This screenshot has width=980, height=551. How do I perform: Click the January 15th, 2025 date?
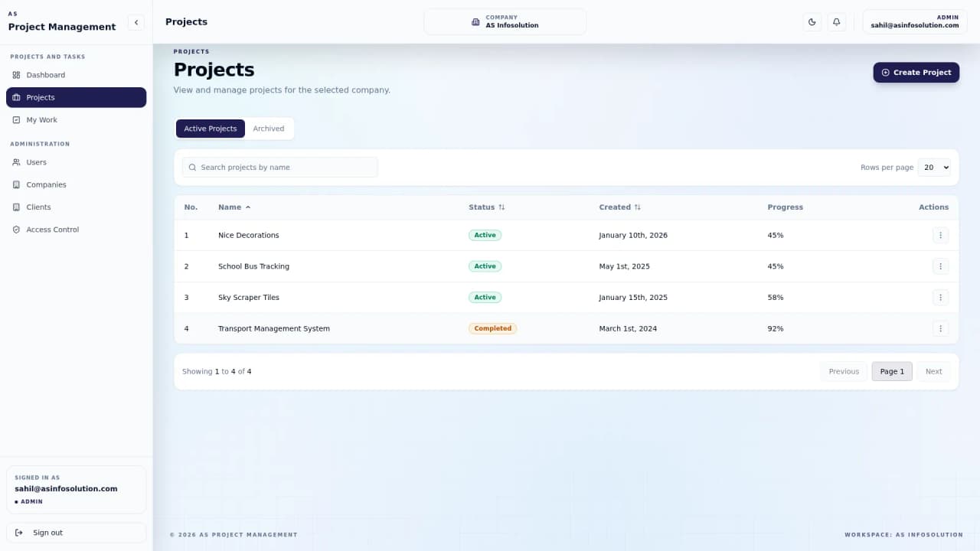(x=633, y=297)
